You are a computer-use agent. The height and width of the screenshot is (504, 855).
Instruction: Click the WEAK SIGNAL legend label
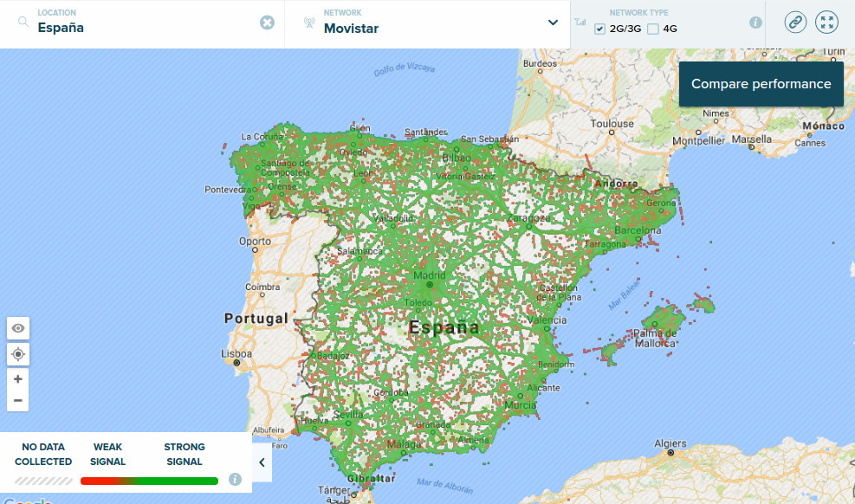[x=108, y=454]
